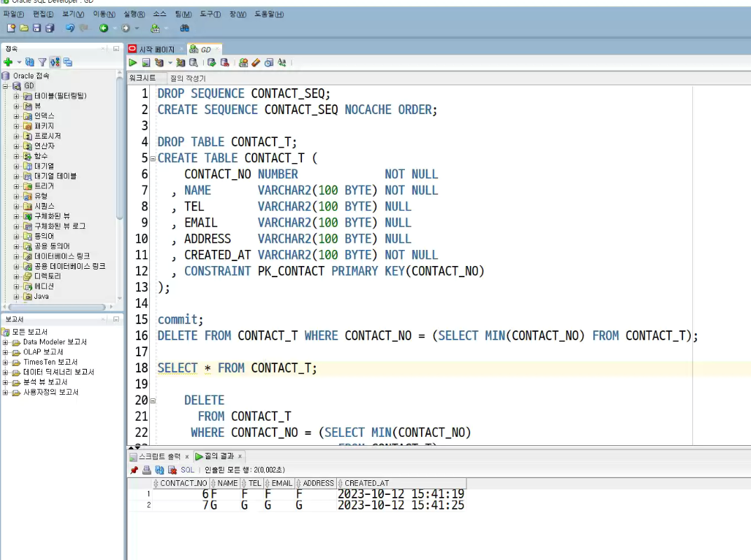Click the Rollback icon with red mark
This screenshot has height=560, width=751.
coord(224,63)
